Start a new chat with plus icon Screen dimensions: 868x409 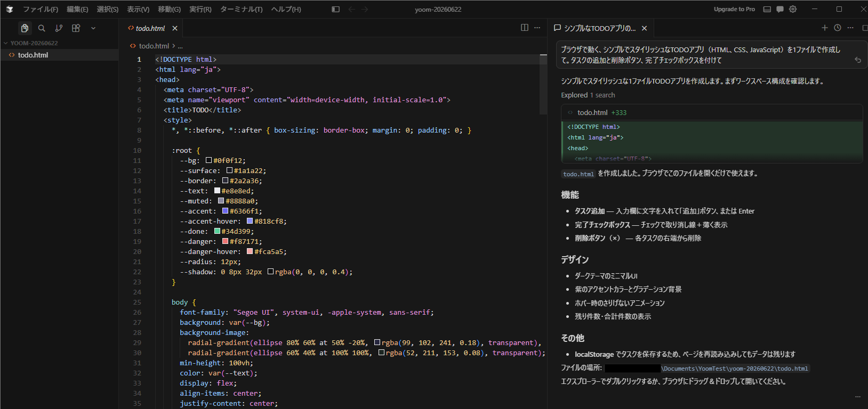pos(825,28)
